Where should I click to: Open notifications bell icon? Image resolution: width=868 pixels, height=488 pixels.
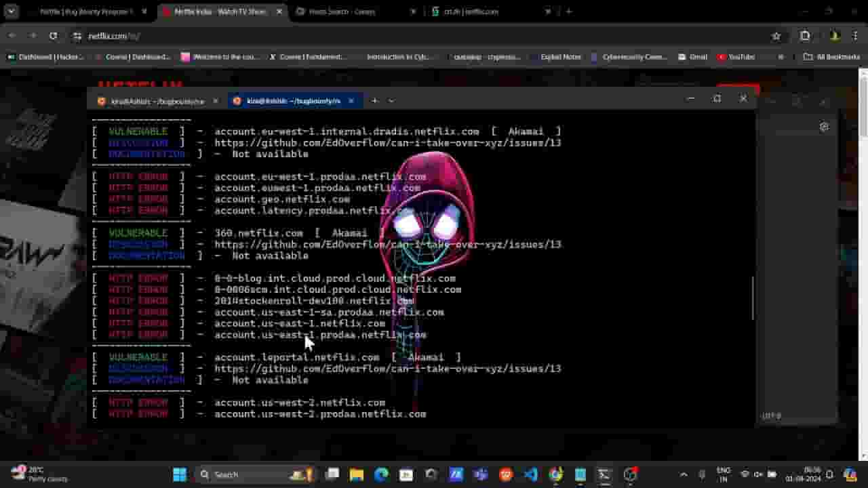pos(829,474)
